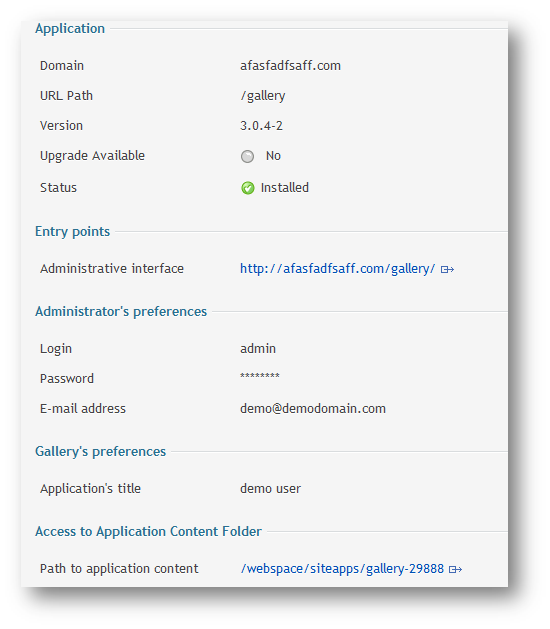Screen dimensions: 550x629
Task: Select the Gallery's preferences section heading
Action: click(100, 451)
